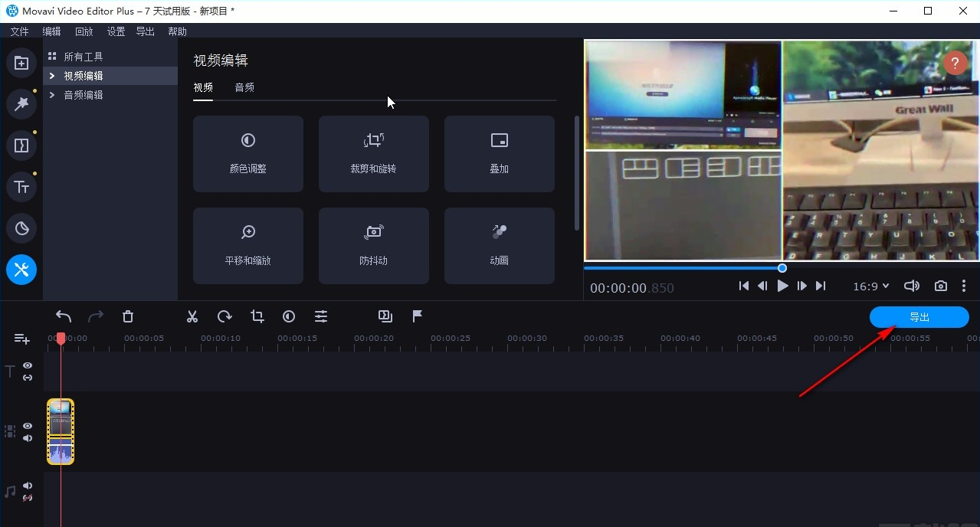The width and height of the screenshot is (980, 527).
Task: Click the volume speaker icon in player
Action: coord(911,286)
